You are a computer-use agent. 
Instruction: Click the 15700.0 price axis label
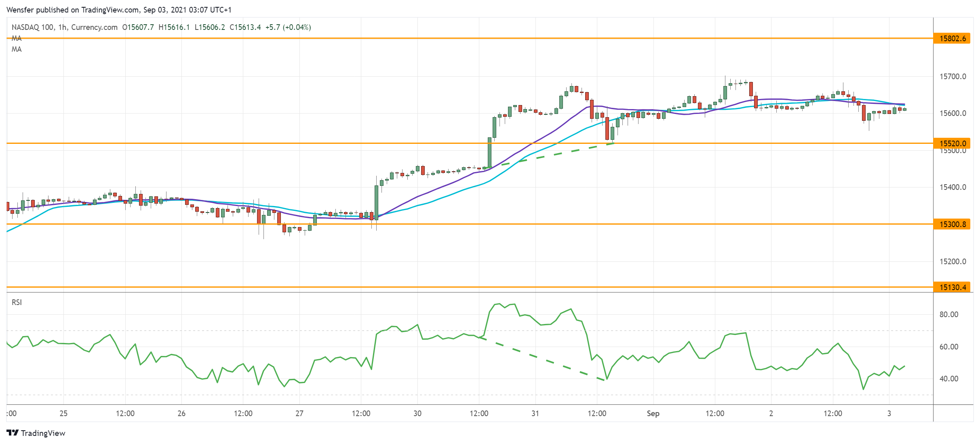(953, 76)
